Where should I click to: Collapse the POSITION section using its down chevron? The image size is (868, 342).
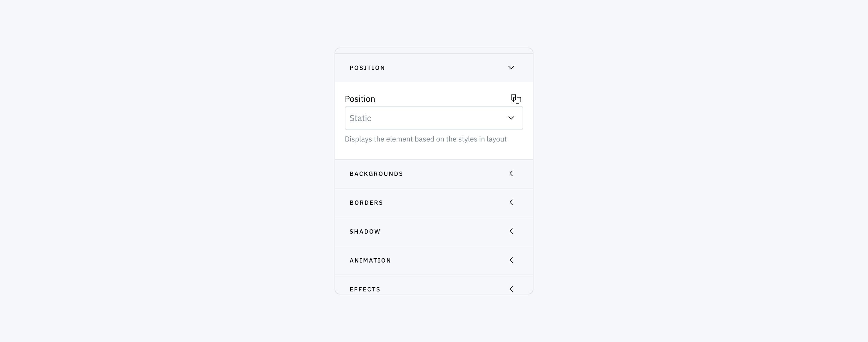point(511,68)
